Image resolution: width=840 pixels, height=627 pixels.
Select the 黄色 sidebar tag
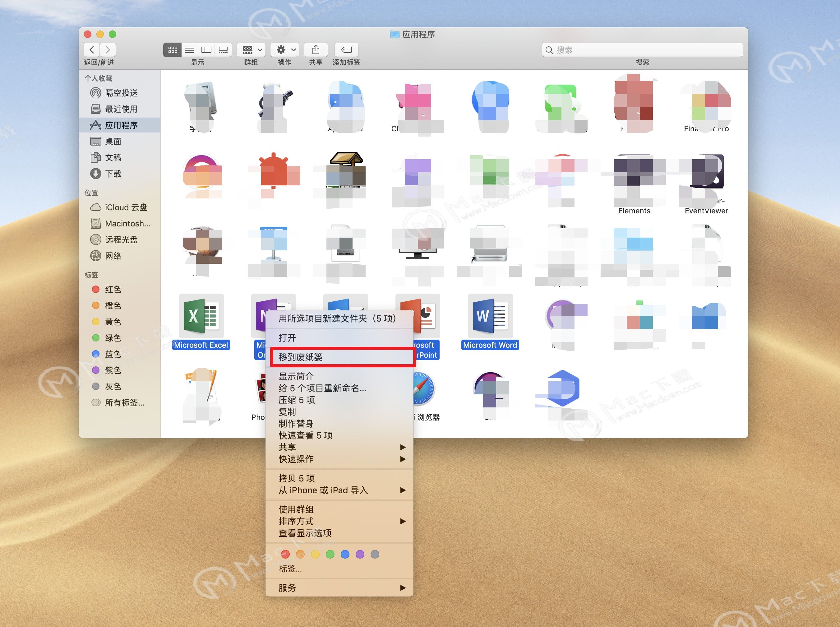(120, 322)
